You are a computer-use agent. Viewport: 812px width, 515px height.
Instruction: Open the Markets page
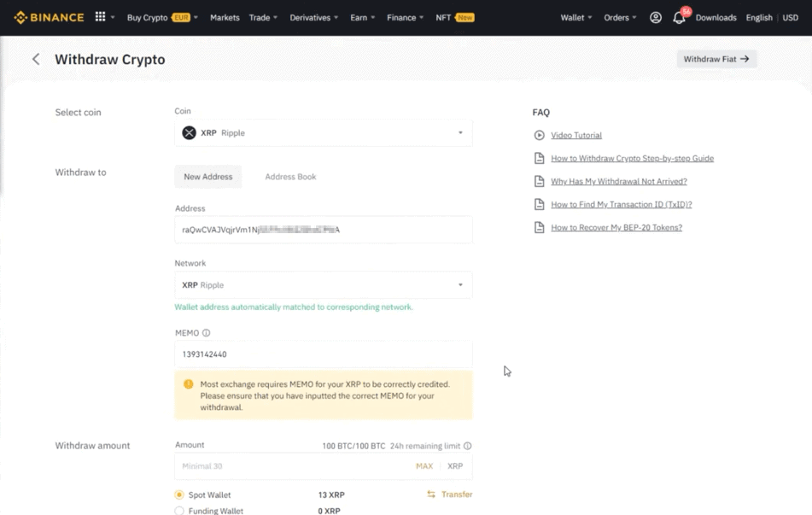[x=225, y=18]
